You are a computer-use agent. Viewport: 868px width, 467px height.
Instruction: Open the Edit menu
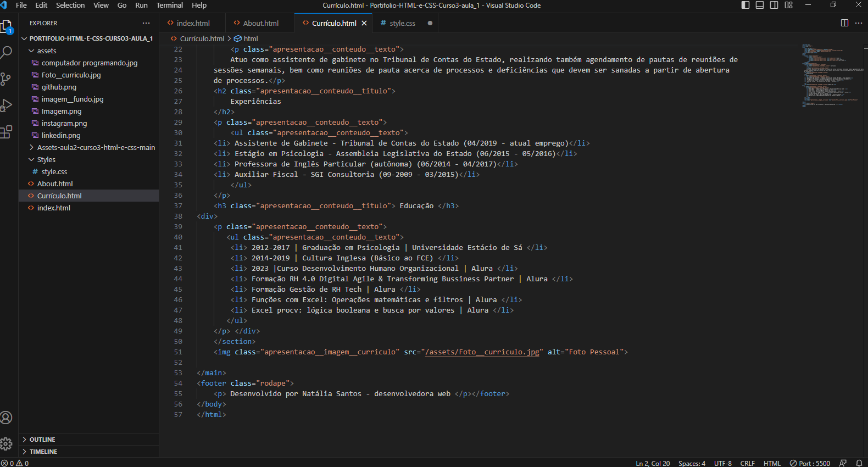(x=41, y=5)
